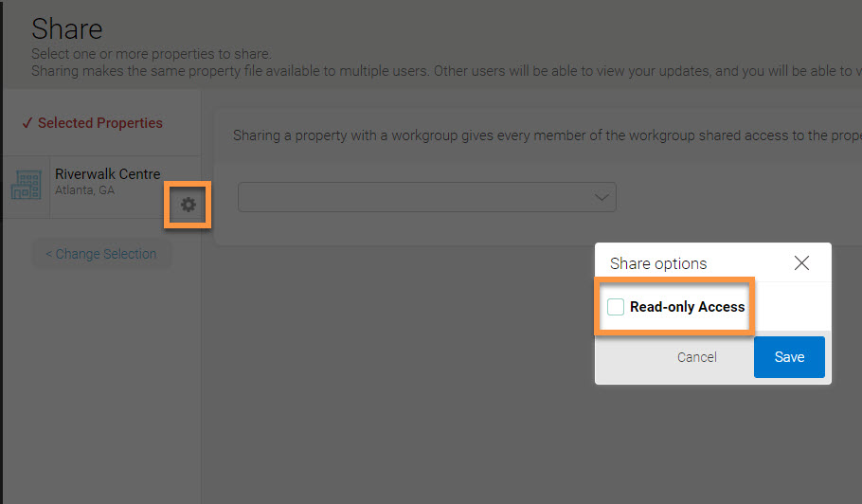862x504 pixels.
Task: Open the workgroup selection combo box
Action: [x=417, y=197]
